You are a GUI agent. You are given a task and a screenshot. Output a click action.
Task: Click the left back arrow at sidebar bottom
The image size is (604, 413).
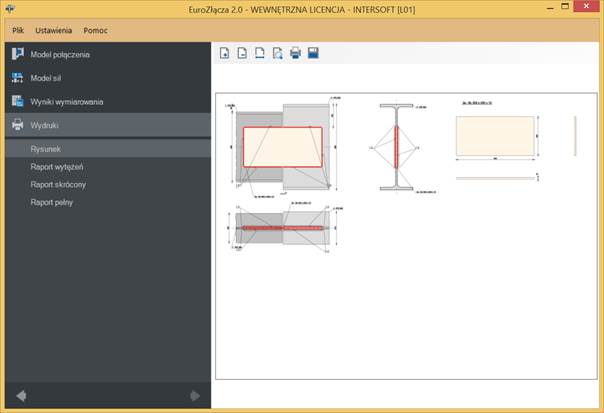click(x=21, y=396)
